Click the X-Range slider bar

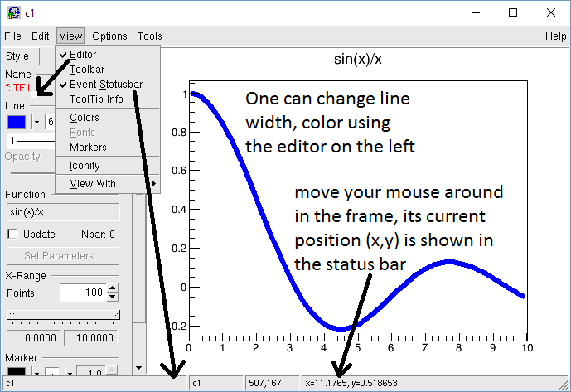point(63,315)
